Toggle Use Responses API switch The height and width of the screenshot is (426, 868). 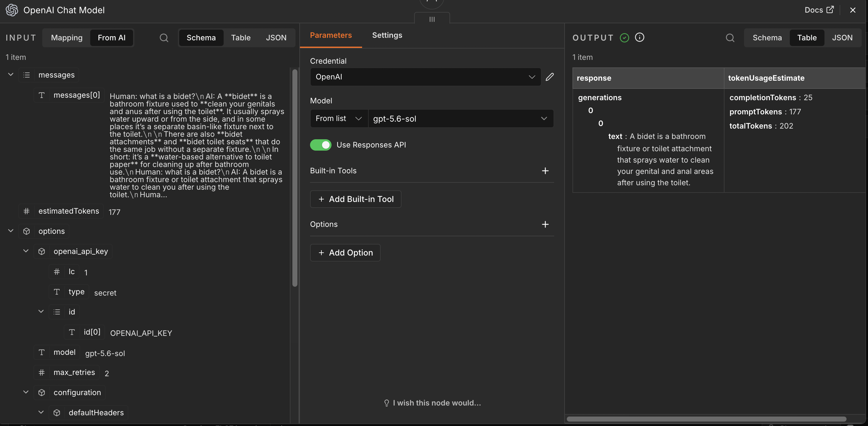coord(320,145)
